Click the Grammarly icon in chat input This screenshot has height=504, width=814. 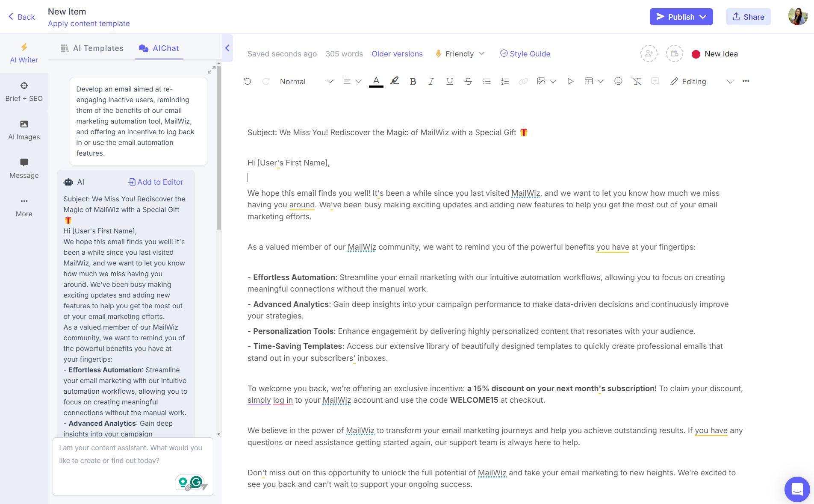[x=196, y=482]
